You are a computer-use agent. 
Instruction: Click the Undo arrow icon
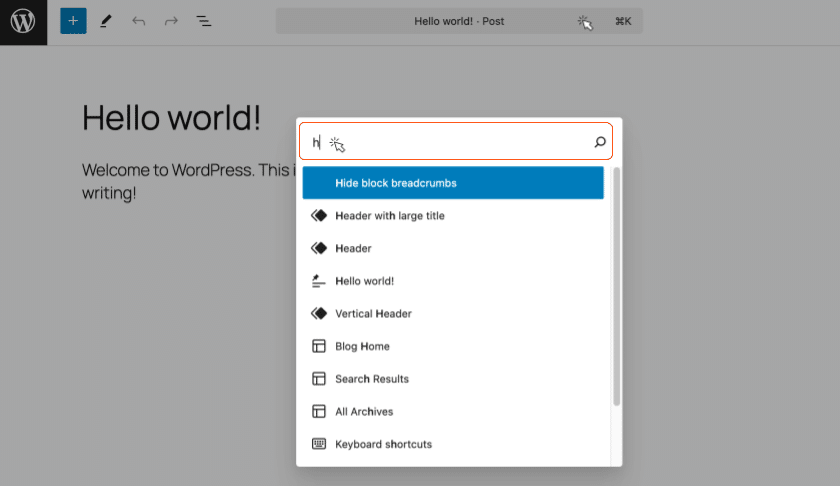pos(138,21)
